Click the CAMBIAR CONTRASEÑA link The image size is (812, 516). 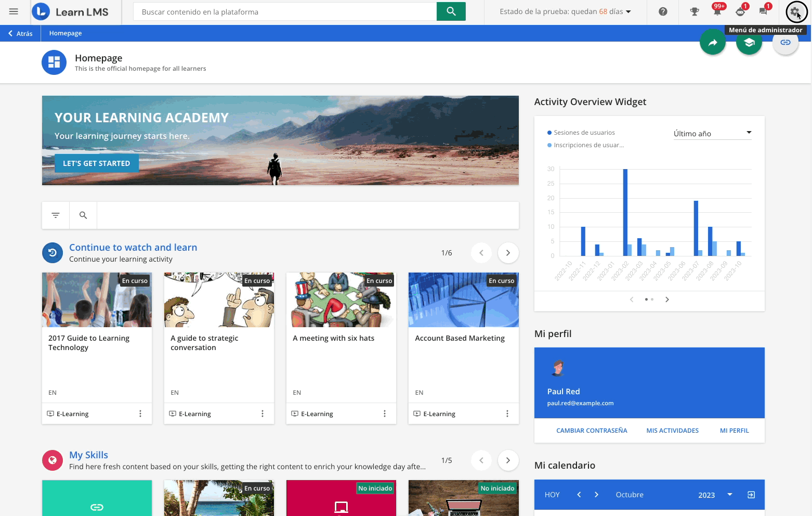coord(592,431)
